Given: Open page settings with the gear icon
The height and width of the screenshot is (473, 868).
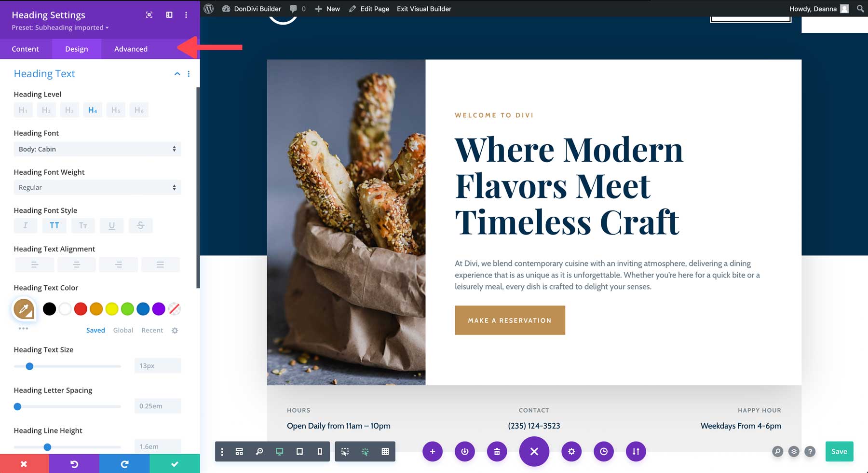Looking at the screenshot, I should [571, 451].
